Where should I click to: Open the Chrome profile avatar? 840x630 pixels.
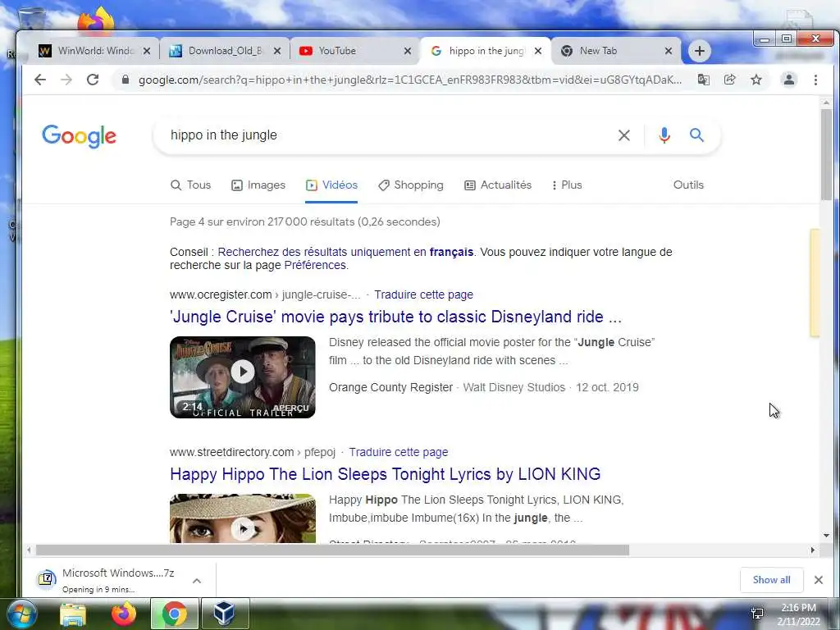(x=789, y=80)
